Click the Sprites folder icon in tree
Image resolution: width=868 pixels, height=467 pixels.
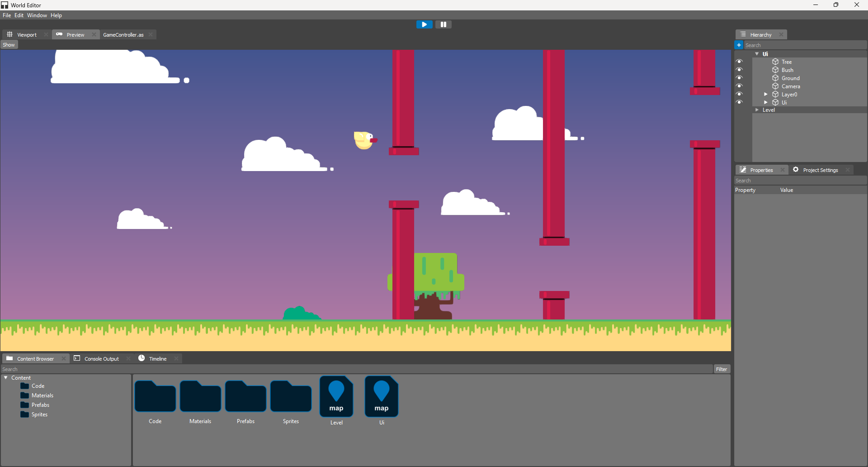pos(25,415)
